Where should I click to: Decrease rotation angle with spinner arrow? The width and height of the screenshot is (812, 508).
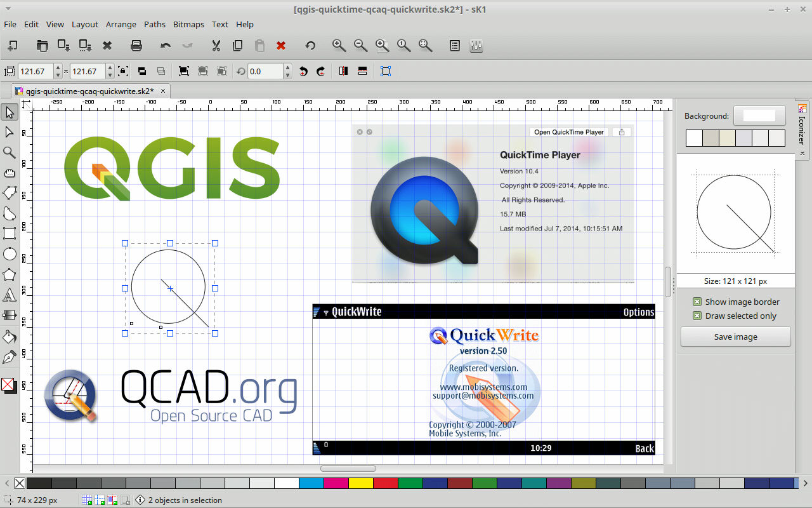pyautogui.click(x=288, y=75)
